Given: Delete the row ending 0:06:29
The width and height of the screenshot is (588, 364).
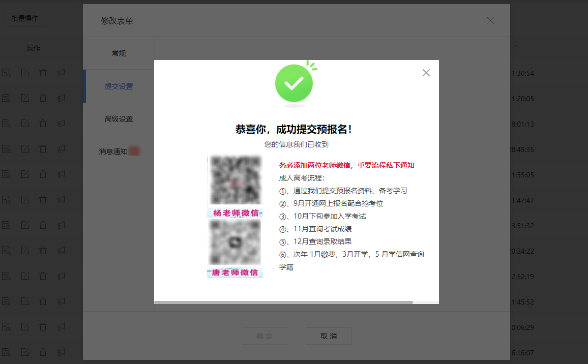Looking at the screenshot, I should pyautogui.click(x=43, y=327).
